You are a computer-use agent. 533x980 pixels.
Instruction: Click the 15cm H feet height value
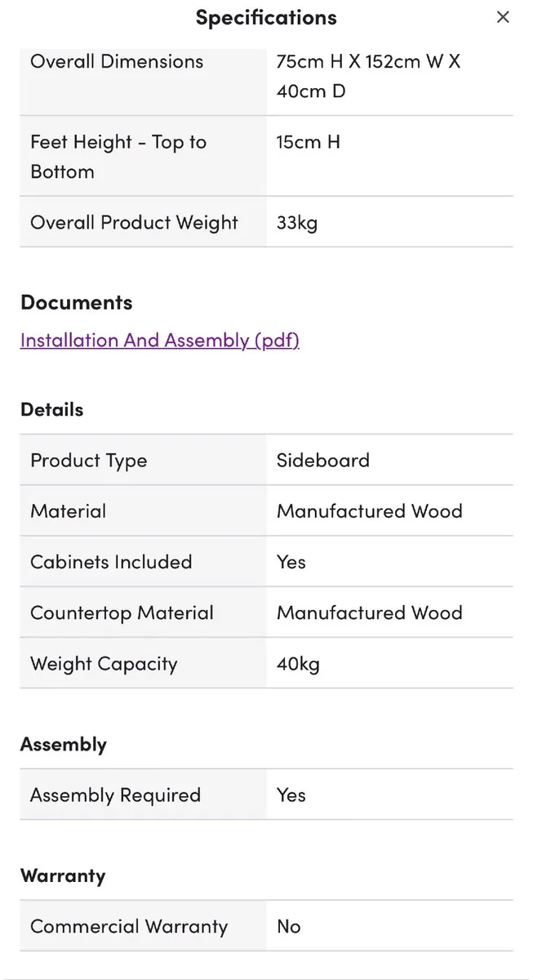click(x=308, y=142)
